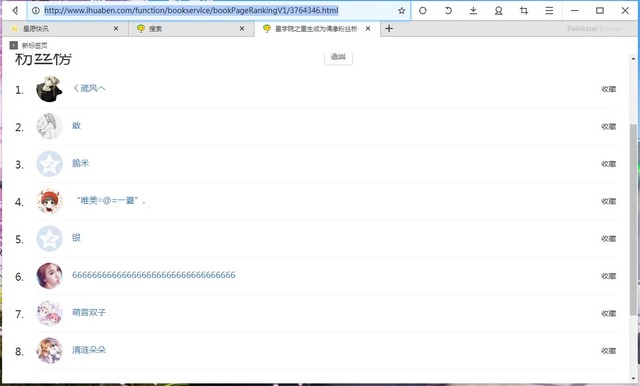Switch to the 搜索 tab
The image size is (640, 386).
[x=192, y=29]
